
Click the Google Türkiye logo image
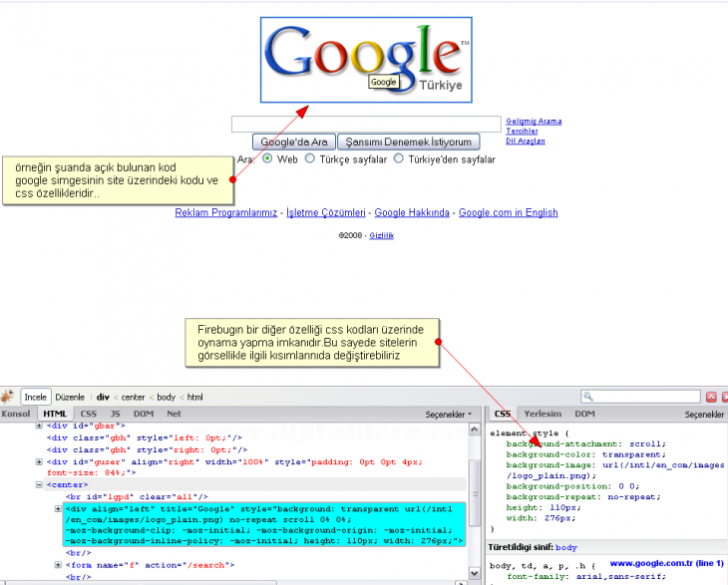(366, 59)
